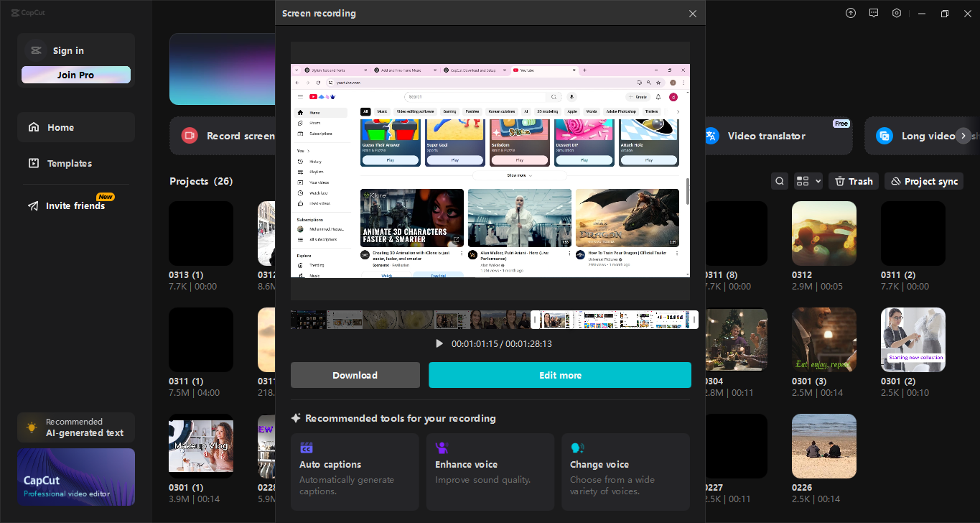Open CapCut settings via the gear icon
Screen dimensions: 980x523
pyautogui.click(x=896, y=13)
